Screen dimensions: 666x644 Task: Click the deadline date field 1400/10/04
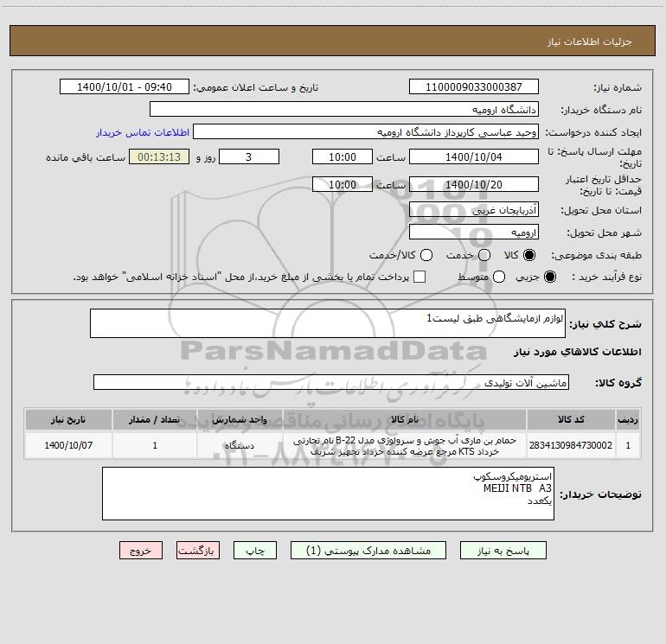[474, 156]
